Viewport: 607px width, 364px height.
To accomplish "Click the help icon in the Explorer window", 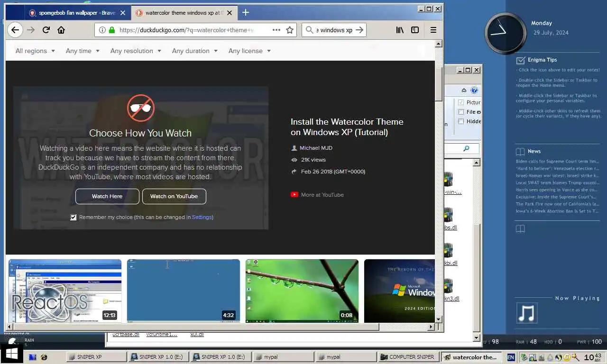I will tap(474, 90).
